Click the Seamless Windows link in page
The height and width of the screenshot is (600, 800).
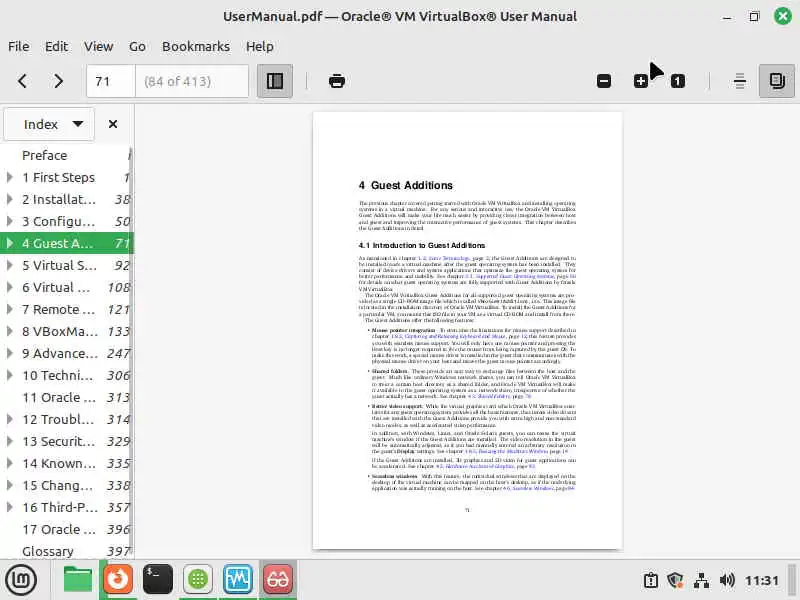tap(528, 489)
